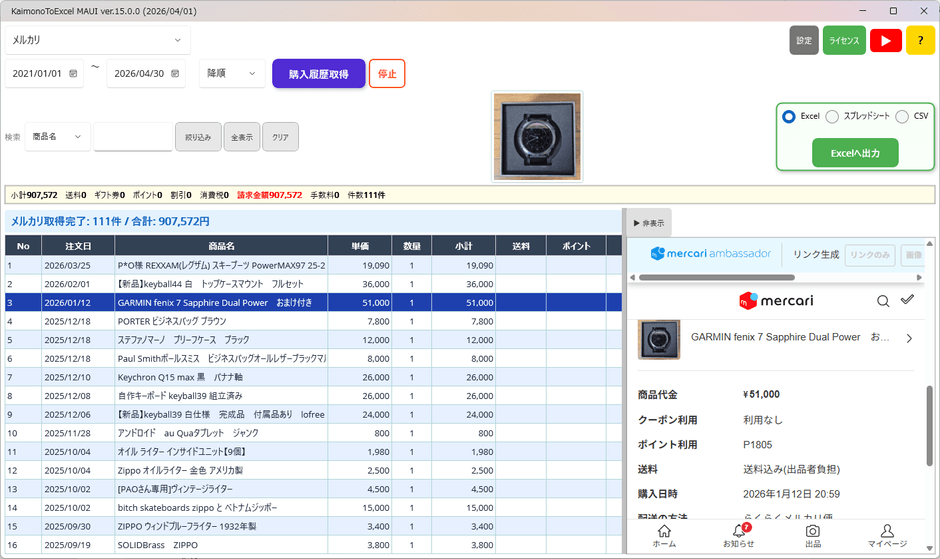Open the 降順 sort order dropdown
This screenshot has width=940, height=559.
232,74
